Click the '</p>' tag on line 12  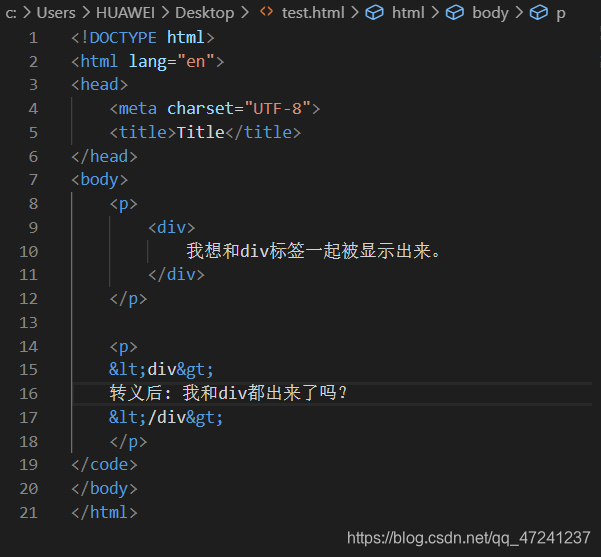point(128,299)
